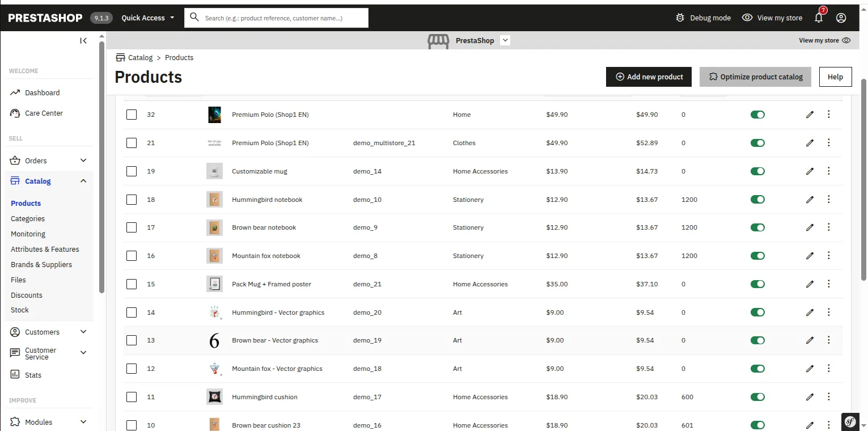
Task: Edit Brown bear notebook pencil icon
Action: pyautogui.click(x=810, y=227)
